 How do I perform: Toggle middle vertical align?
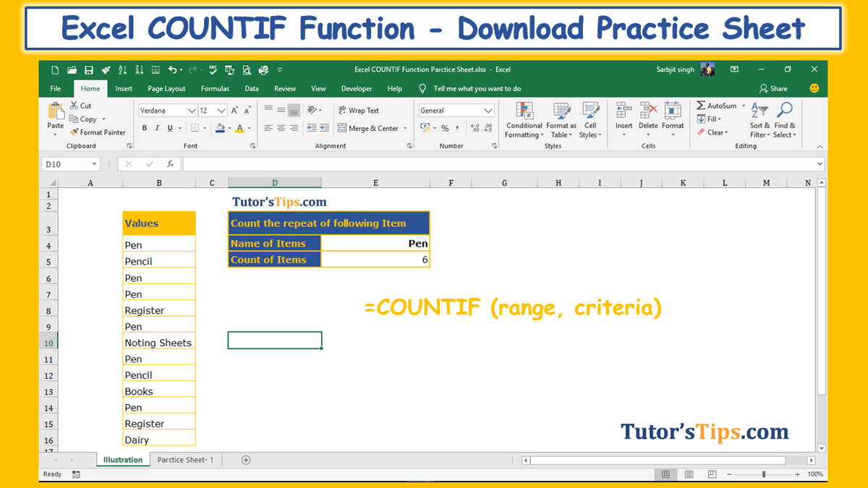click(281, 111)
